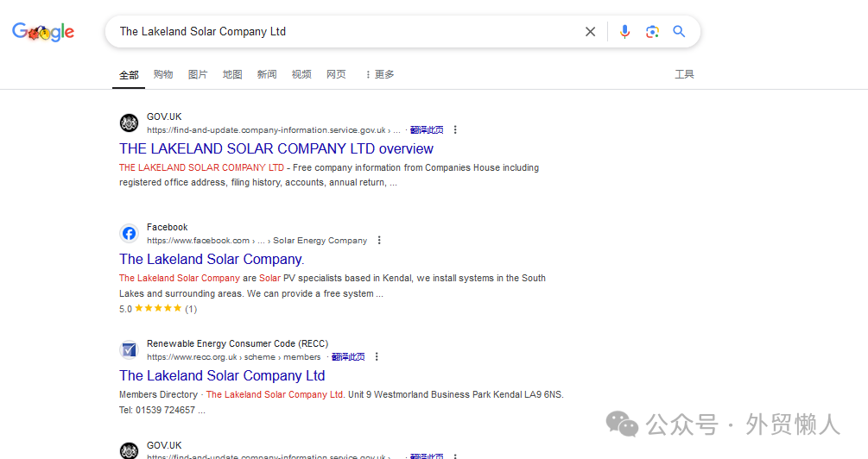Select the 全部 (All) tab
Viewport: 868px width, 459px height.
(x=129, y=75)
